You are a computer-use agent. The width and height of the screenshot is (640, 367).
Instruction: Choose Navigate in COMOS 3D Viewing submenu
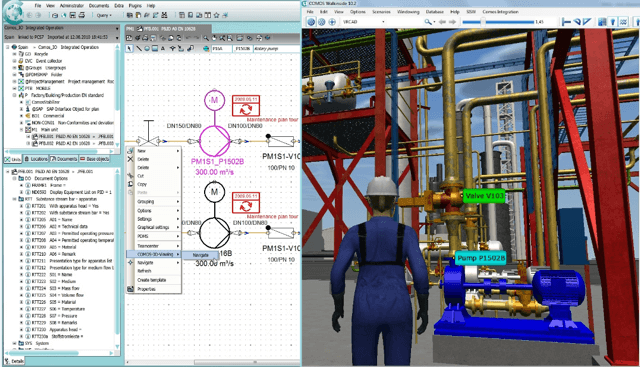(x=200, y=255)
